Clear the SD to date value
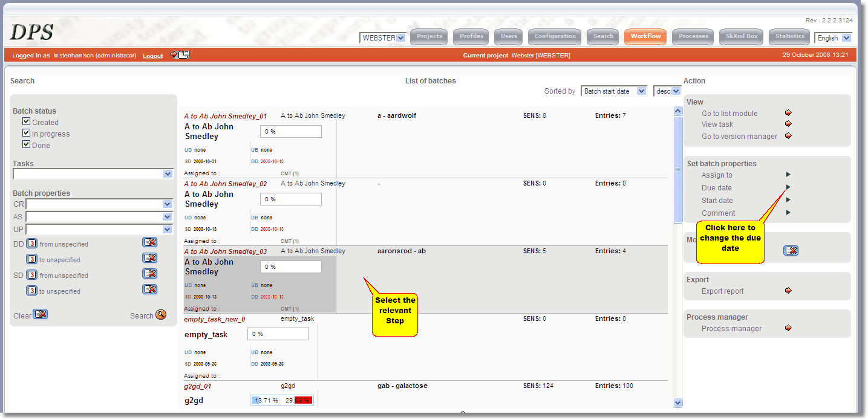Image resolution: width=868 pixels, height=420 pixels. pos(149,289)
